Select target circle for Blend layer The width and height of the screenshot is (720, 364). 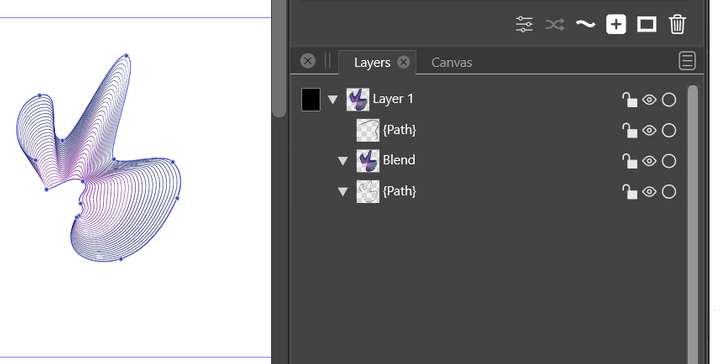669,161
